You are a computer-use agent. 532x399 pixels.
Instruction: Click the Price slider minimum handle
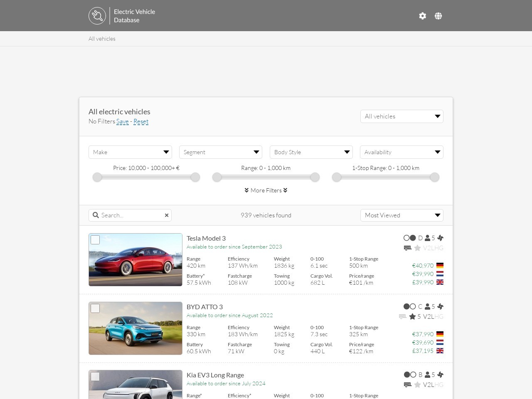(x=97, y=177)
